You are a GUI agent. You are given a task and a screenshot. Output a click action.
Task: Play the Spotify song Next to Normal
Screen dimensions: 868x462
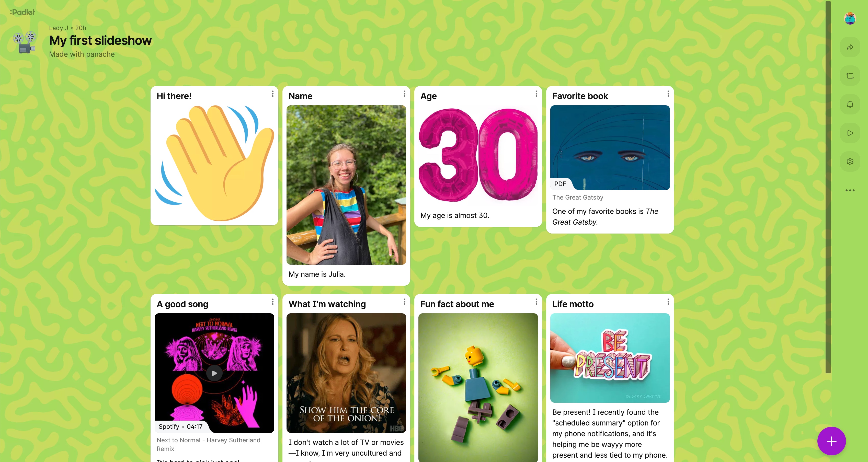(214, 373)
